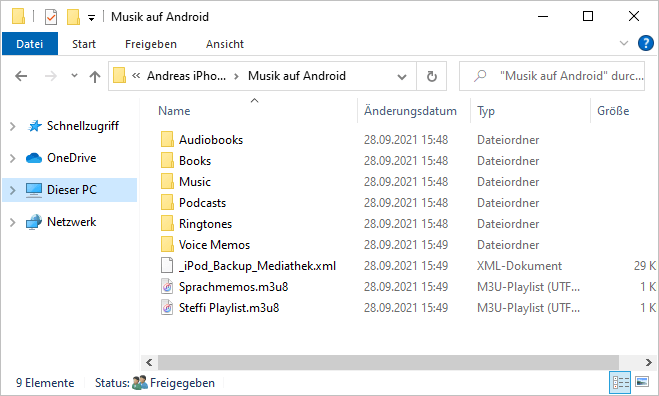Screen dimensions: 659x396
Task: Expand the OneDrive tree node
Action: pos(13,158)
